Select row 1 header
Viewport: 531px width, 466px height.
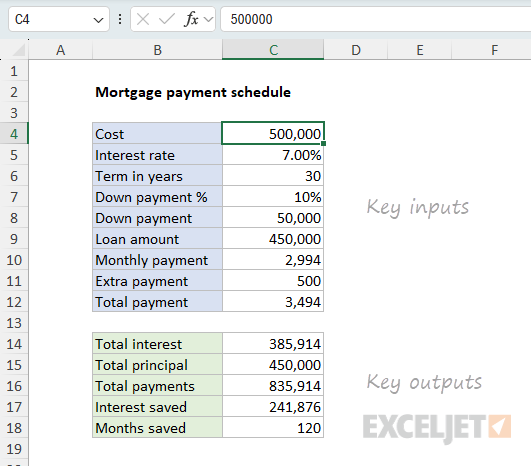tap(14, 71)
